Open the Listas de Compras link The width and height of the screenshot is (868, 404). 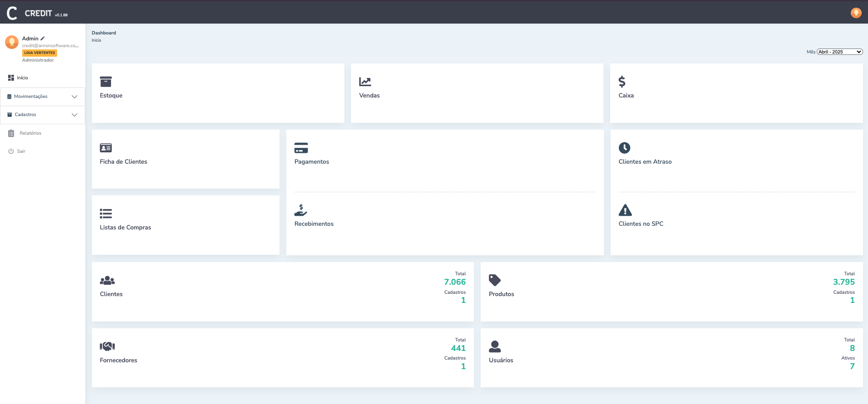(125, 228)
